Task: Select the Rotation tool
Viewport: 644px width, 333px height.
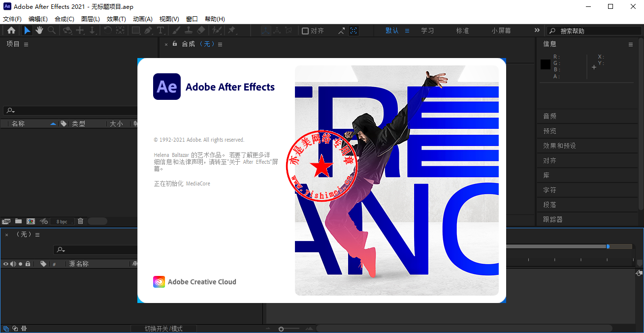Action: coord(108,30)
